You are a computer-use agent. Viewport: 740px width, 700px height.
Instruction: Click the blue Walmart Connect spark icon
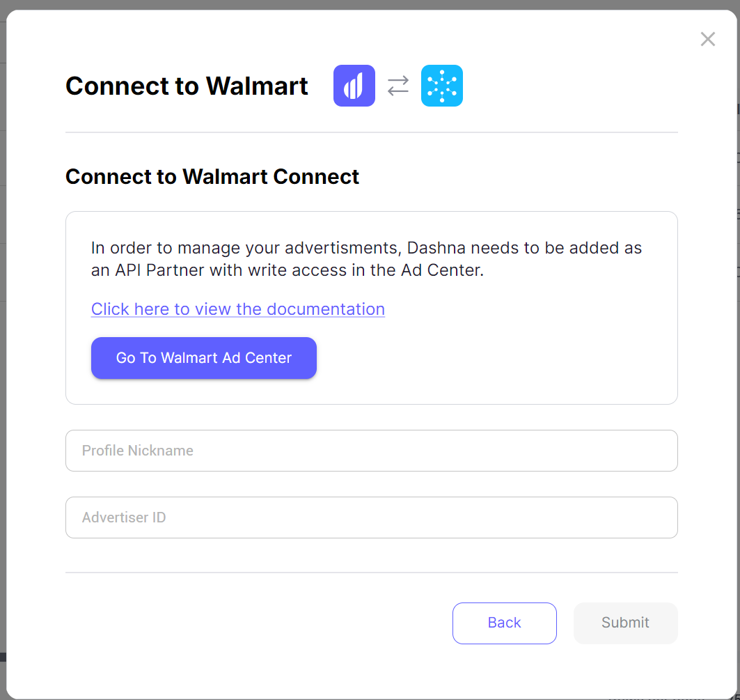[442, 86]
